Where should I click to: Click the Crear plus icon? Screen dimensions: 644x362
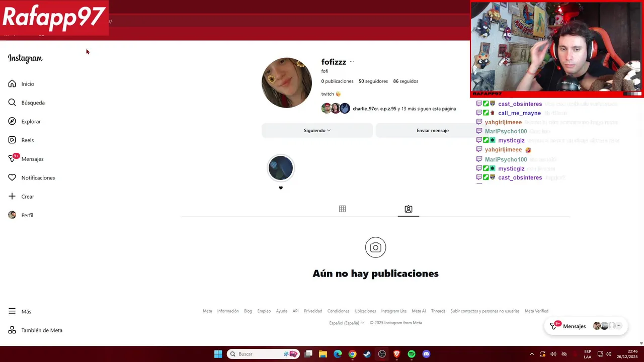click(12, 196)
